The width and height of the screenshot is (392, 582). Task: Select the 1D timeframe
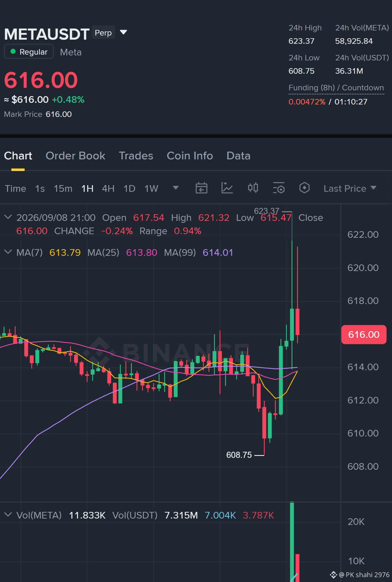click(x=129, y=188)
